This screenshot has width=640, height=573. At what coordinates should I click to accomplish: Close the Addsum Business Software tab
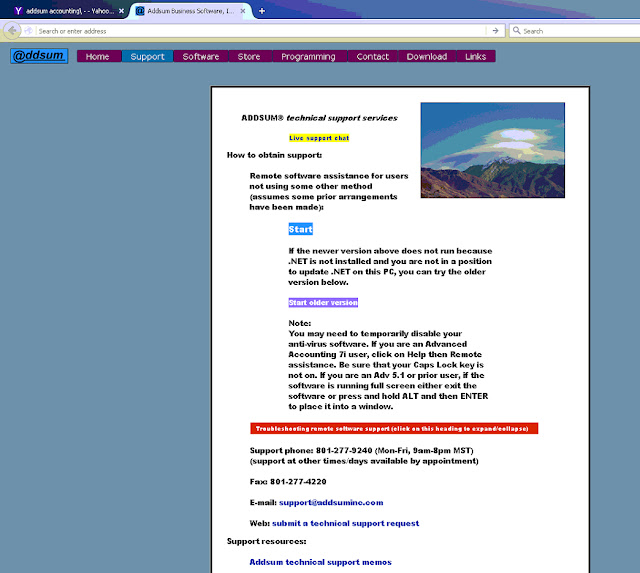(x=242, y=11)
